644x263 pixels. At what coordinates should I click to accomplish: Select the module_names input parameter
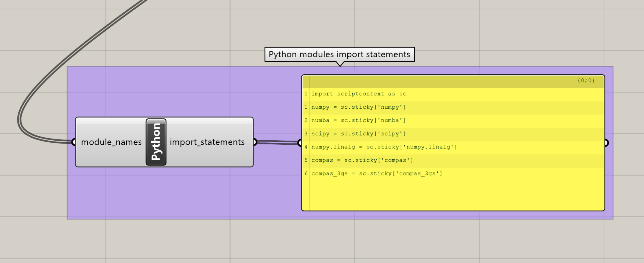click(x=111, y=142)
